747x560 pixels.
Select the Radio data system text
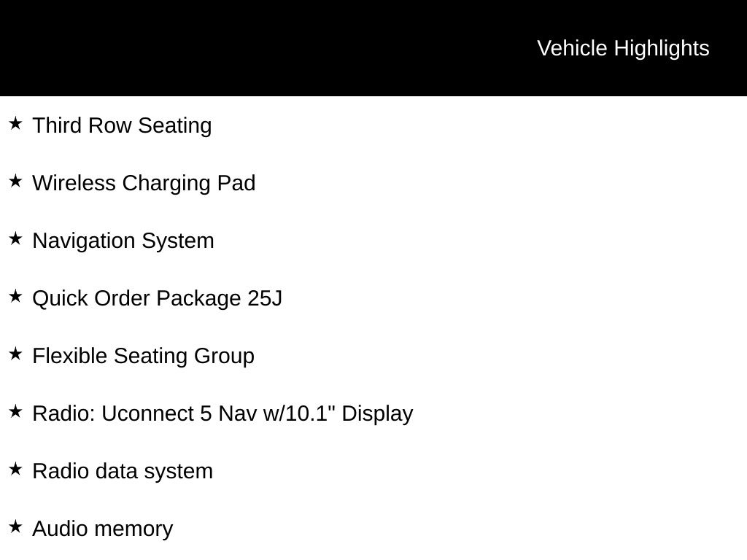pyautogui.click(x=123, y=471)
